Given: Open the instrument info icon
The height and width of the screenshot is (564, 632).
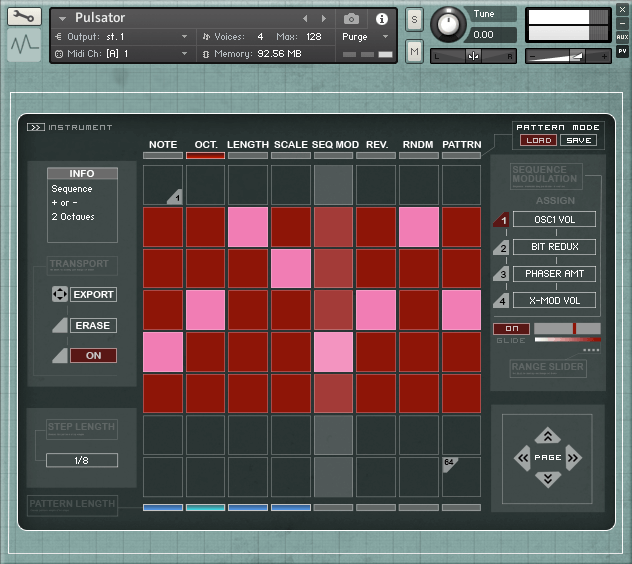Looking at the screenshot, I should (381, 18).
